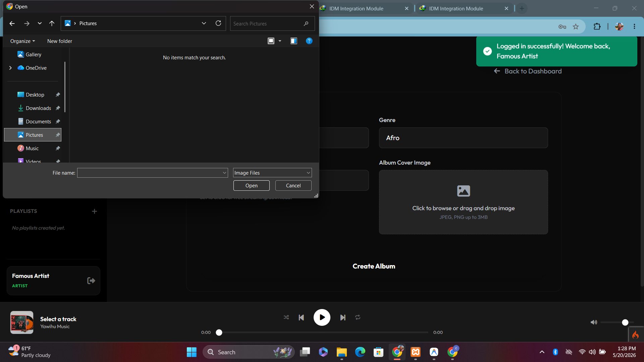Open XAMPP from the taskbar
Viewport: 644px width, 362px height.
point(416,352)
